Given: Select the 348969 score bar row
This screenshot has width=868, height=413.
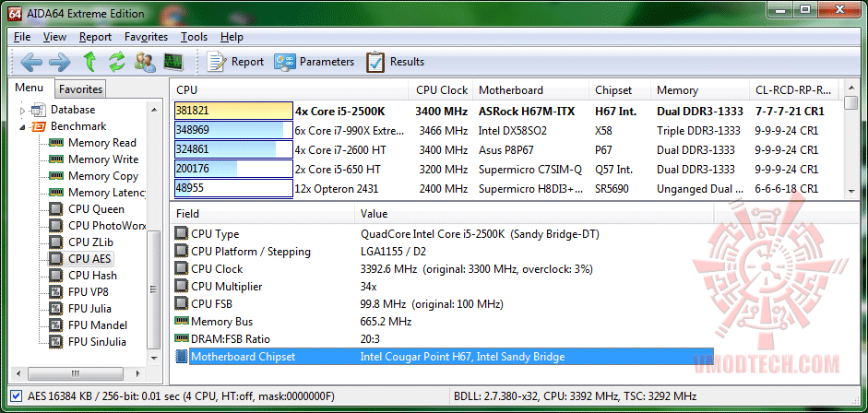Looking at the screenshot, I should tap(233, 131).
